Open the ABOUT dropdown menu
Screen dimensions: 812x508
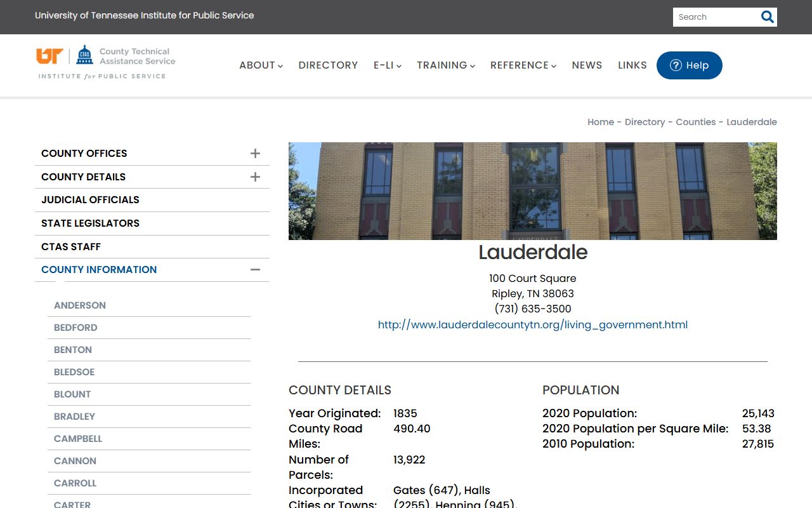tap(261, 65)
